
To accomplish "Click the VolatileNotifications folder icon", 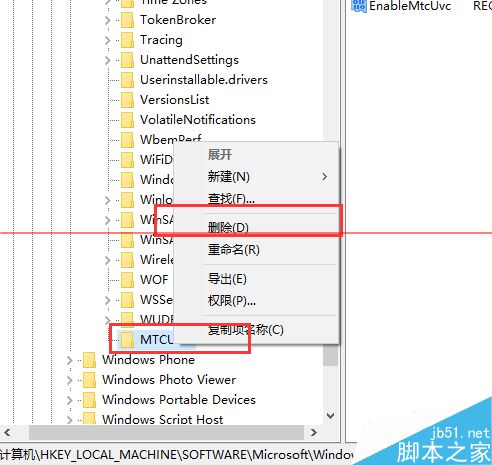I will 127,120.
